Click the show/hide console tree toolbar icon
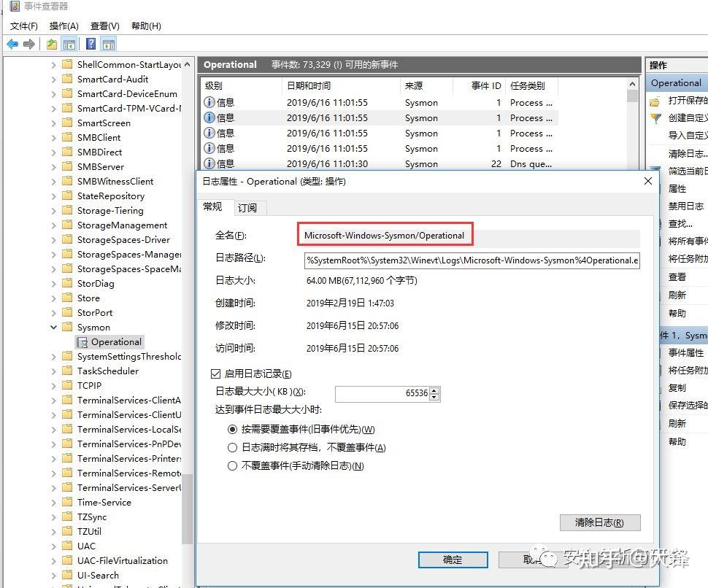This screenshot has height=588, width=708. [69, 45]
